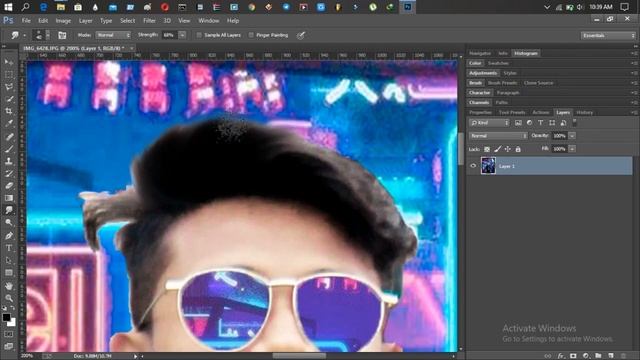Open the Select menu
Viewport: 640px width, 360px height.
[x=127, y=20]
